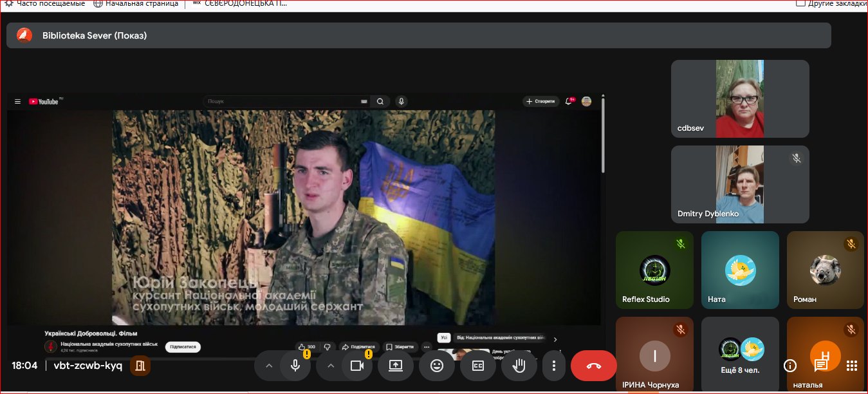Expand audio settings chevron beside microphone

[x=269, y=366]
